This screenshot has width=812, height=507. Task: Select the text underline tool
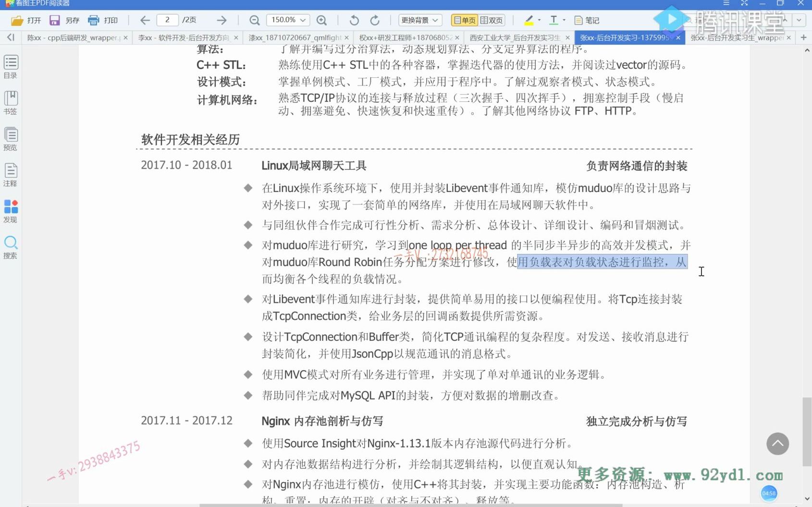554,20
